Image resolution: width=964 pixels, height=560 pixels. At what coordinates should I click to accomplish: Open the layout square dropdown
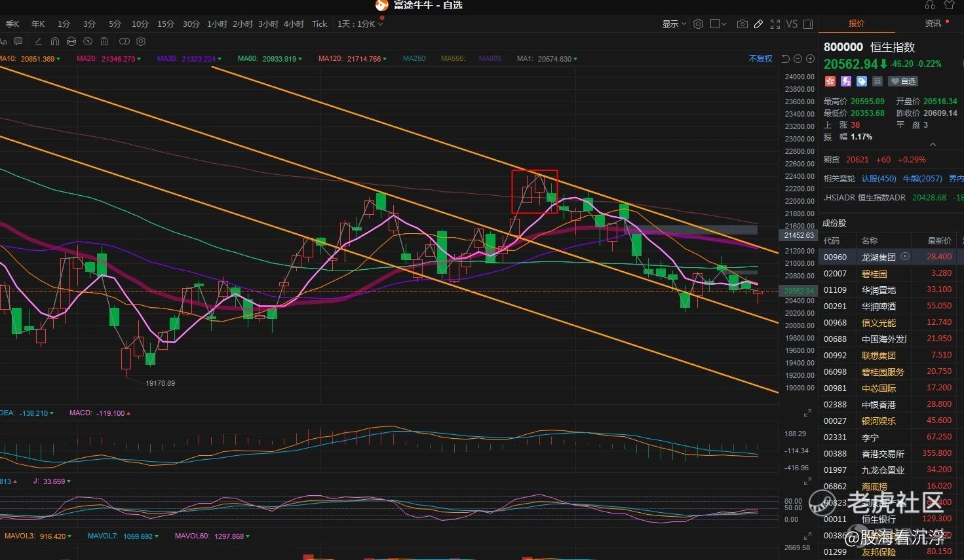718,24
